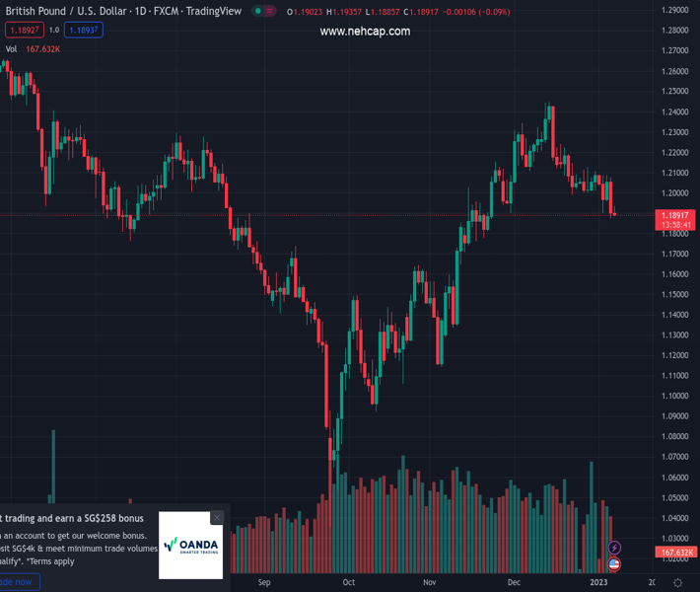
Task: Click the OANDA logo in the ad
Action: 191,545
